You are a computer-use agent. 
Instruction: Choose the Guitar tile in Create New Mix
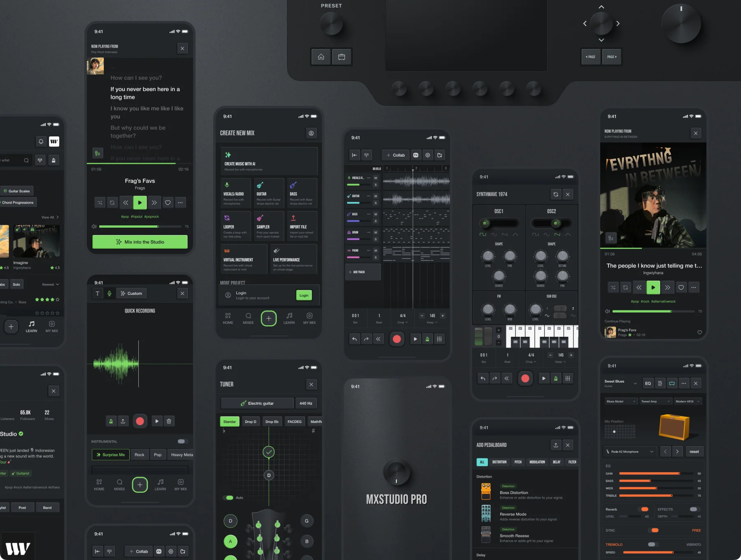click(269, 193)
